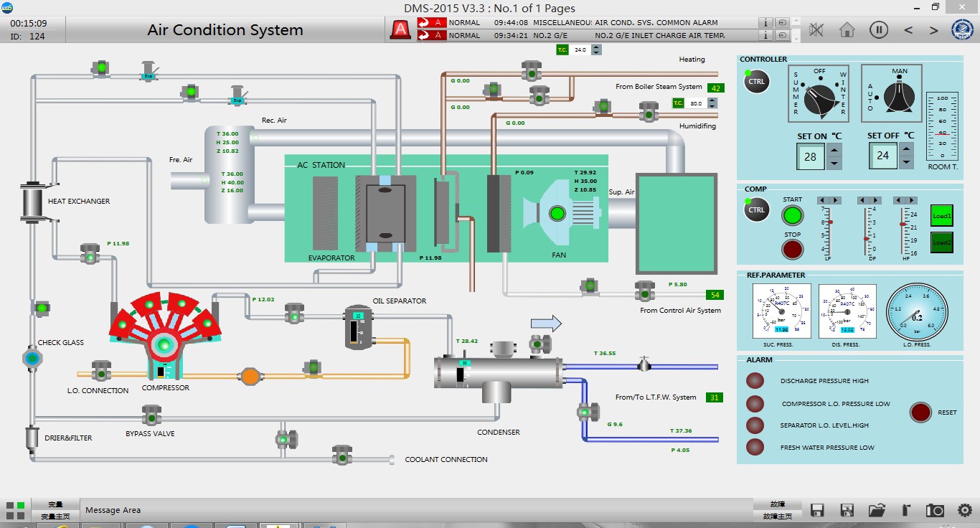Stop the compressor with the STOP button
This screenshot has height=528, width=980.
tap(792, 250)
